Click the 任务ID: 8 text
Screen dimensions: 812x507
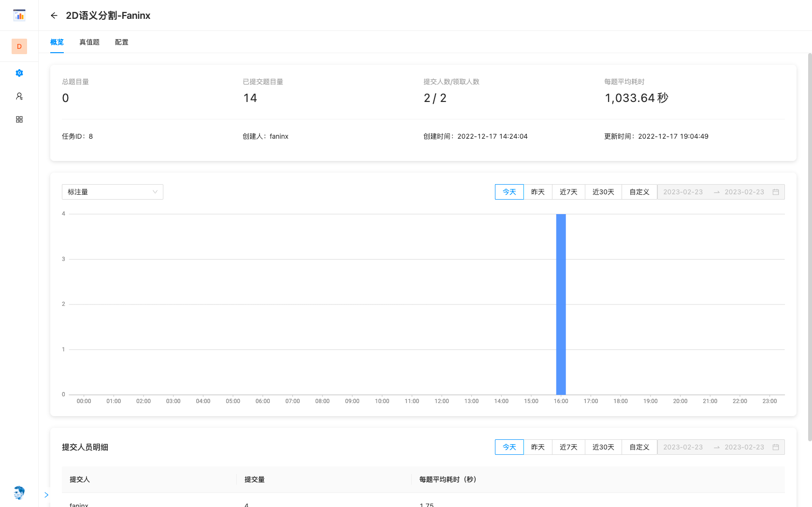77,136
